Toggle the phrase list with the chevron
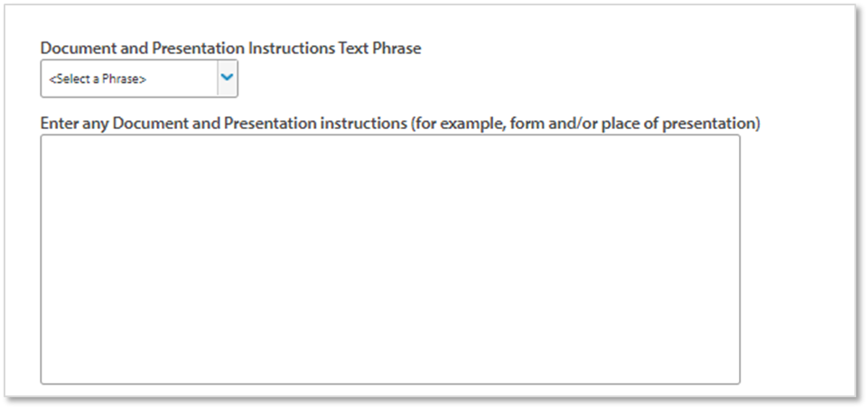 pyautogui.click(x=227, y=79)
